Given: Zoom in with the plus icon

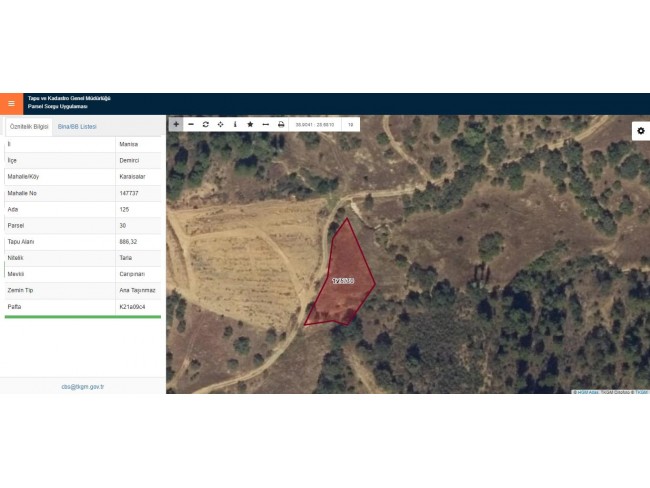Looking at the screenshot, I should click(176, 124).
